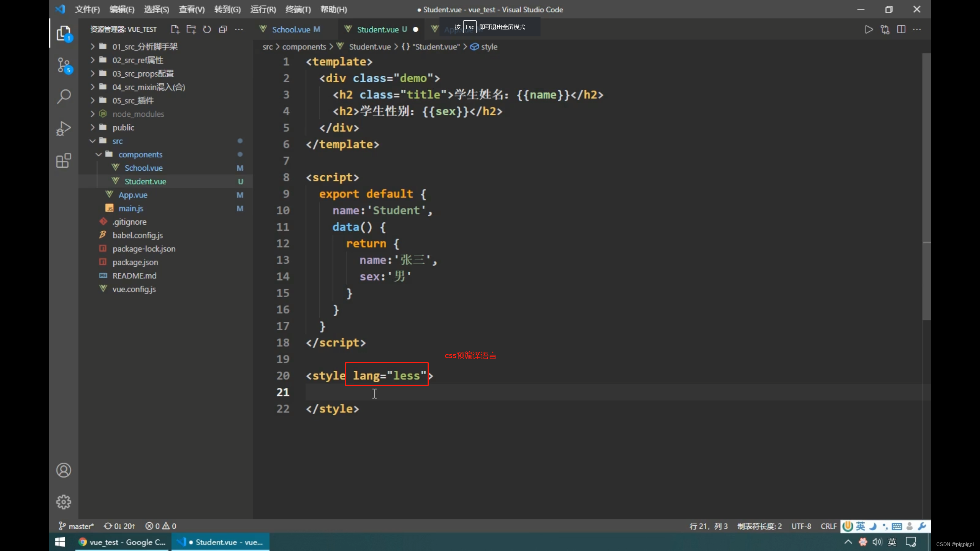Open vue.config.js in the file tree
The height and width of the screenshot is (551, 980).
click(165, 289)
